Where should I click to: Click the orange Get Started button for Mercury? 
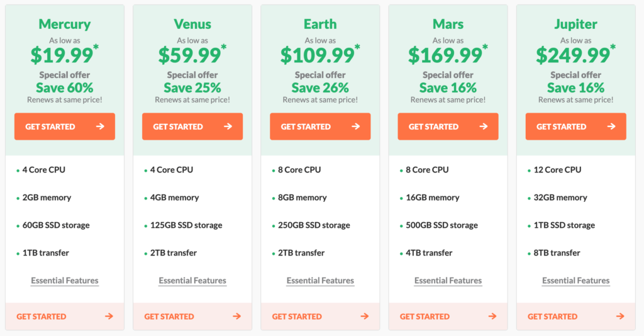tap(65, 126)
